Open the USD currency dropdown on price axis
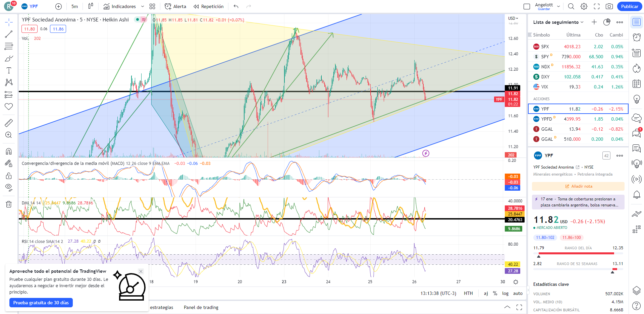This screenshot has height=314, width=644. point(513,18)
